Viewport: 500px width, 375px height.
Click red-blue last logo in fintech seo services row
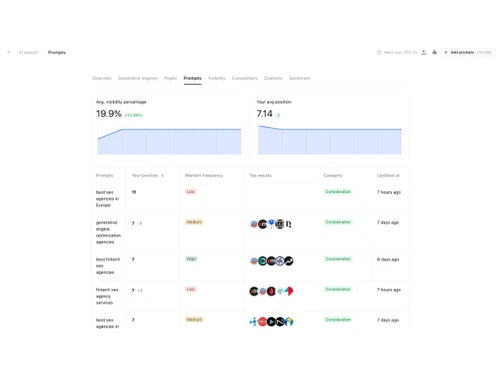coord(289,291)
